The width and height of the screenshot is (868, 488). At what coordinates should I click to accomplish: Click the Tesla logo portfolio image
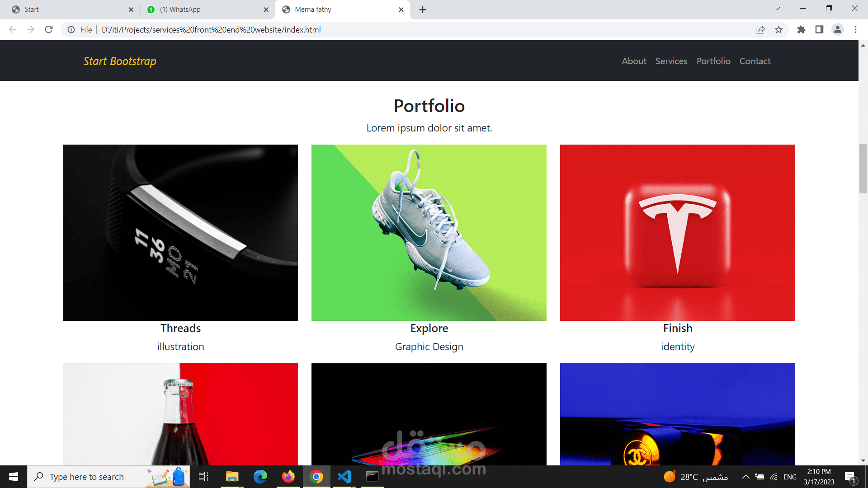click(677, 233)
